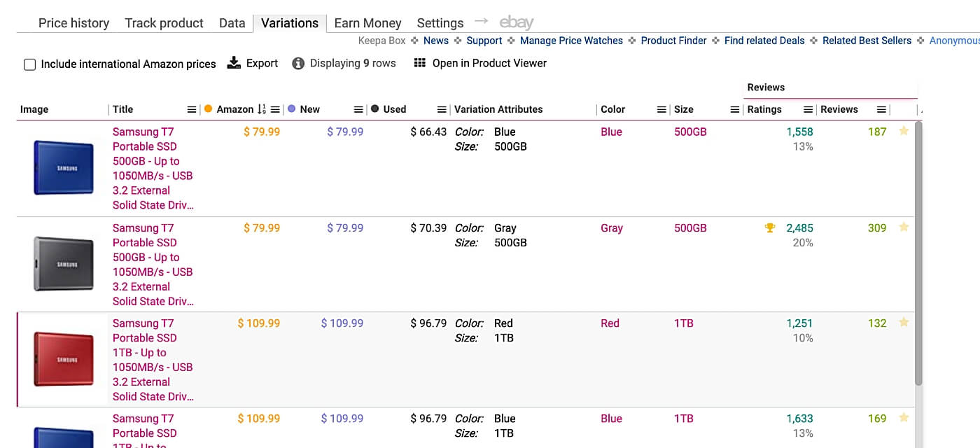Click the red 1TB SSD thumbnail
The width and height of the screenshot is (980, 448).
[64, 359]
